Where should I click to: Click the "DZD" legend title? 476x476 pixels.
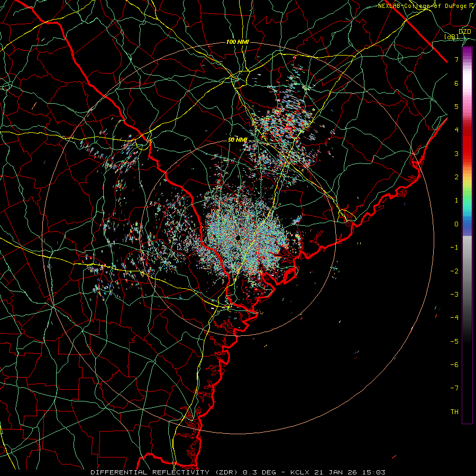click(465, 32)
